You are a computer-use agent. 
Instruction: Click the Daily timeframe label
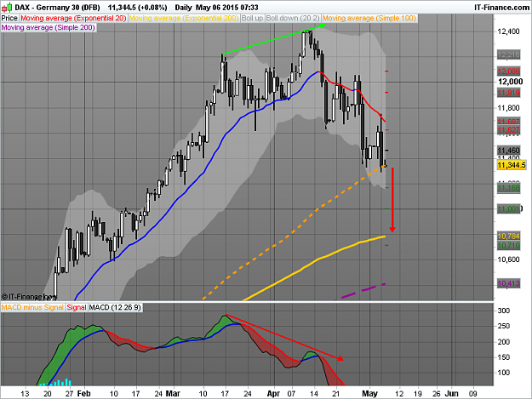point(184,7)
